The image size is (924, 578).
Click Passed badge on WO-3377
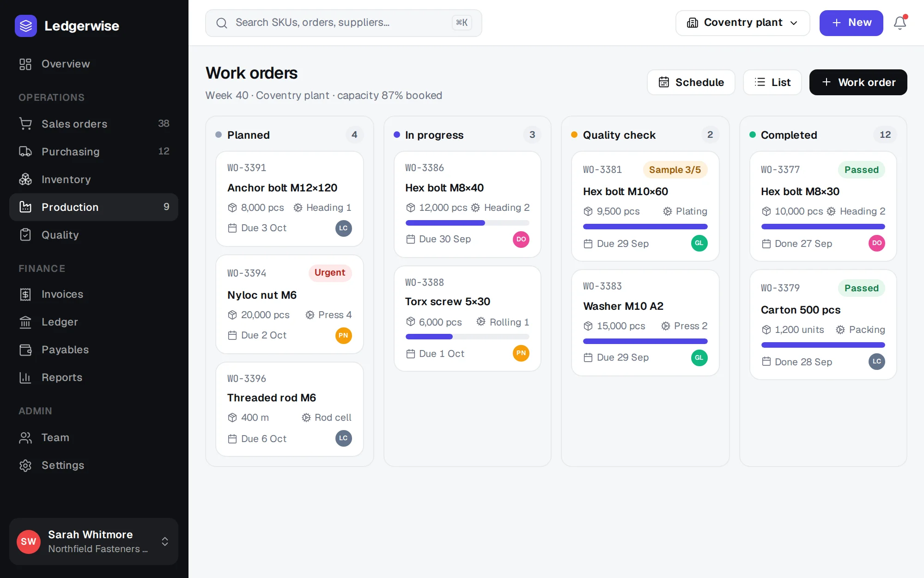[862, 170]
